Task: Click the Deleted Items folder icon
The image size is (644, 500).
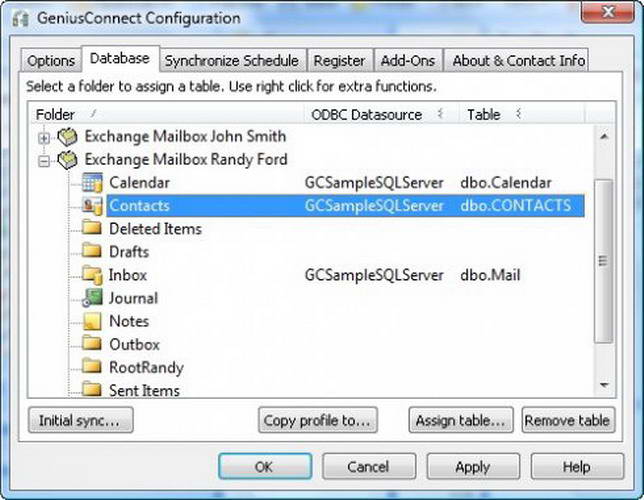Action: click(x=92, y=229)
